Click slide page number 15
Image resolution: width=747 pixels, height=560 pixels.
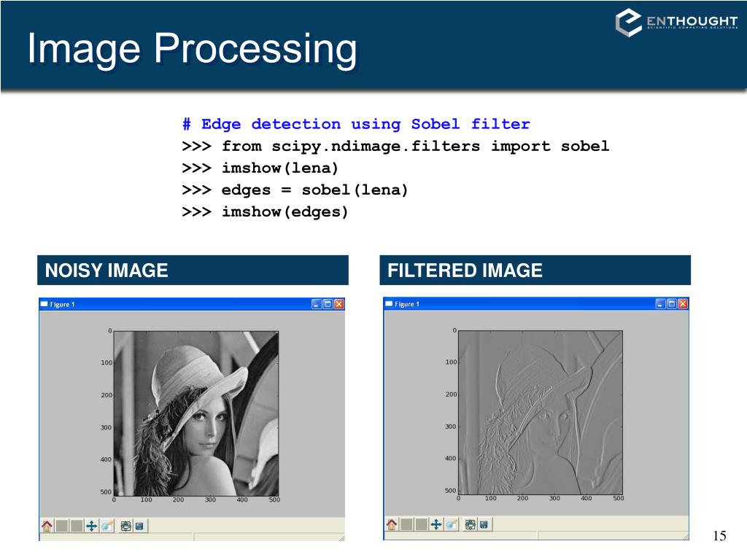tap(719, 536)
